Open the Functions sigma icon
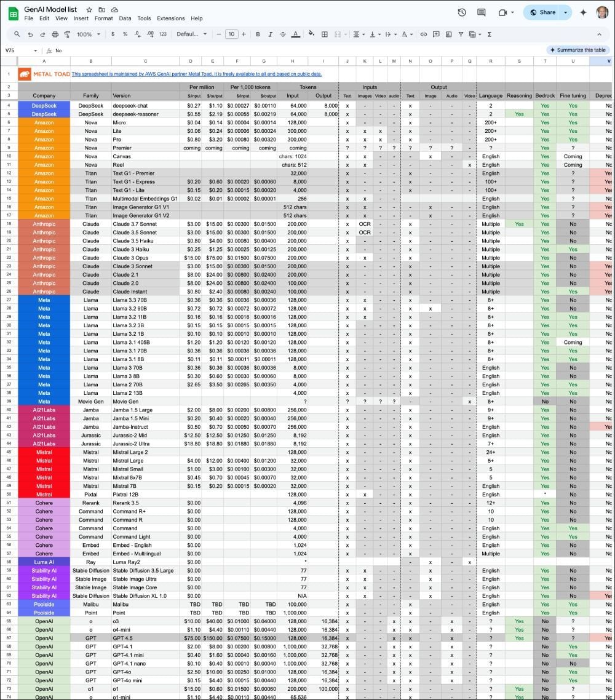Viewport: 615px width, 700px height. [489, 34]
